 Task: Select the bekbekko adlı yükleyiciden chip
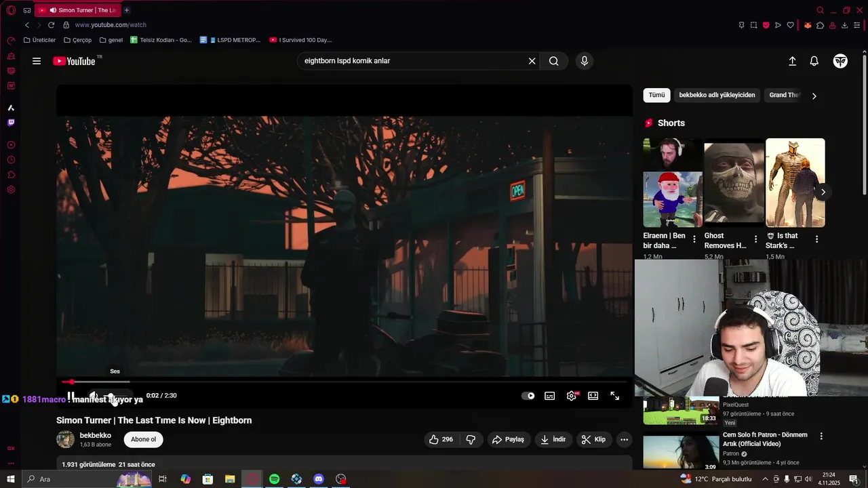click(x=717, y=96)
